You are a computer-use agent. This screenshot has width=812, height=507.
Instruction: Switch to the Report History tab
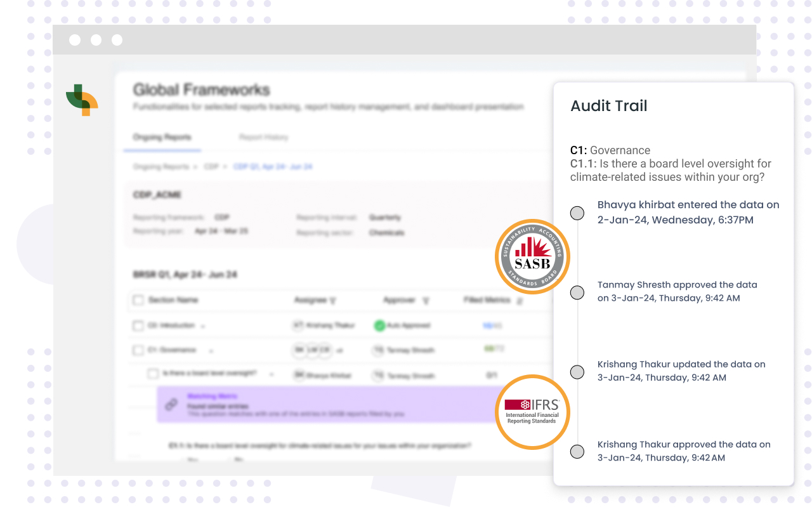coord(264,137)
